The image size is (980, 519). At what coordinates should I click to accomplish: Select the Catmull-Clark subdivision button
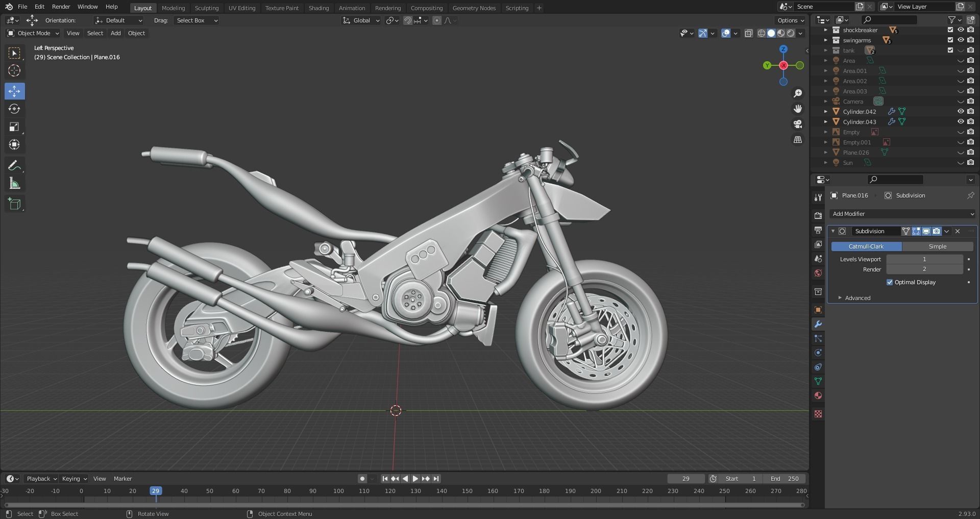coord(866,246)
